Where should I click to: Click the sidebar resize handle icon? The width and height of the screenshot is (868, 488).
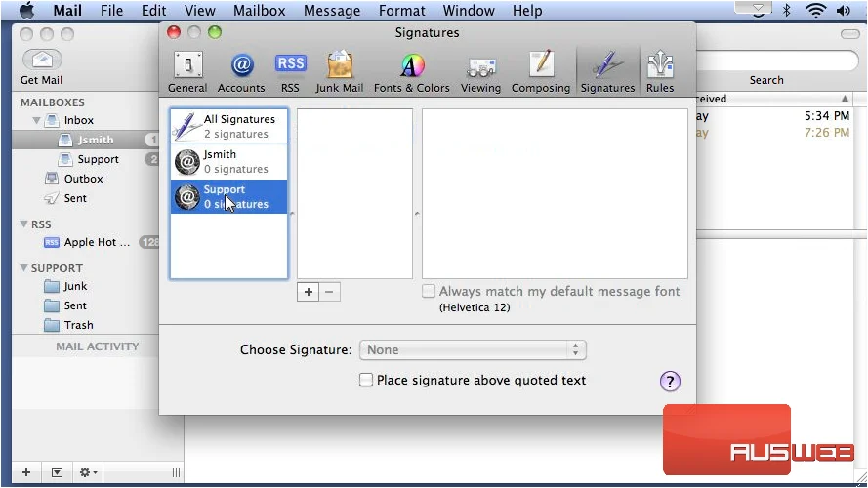click(x=176, y=472)
